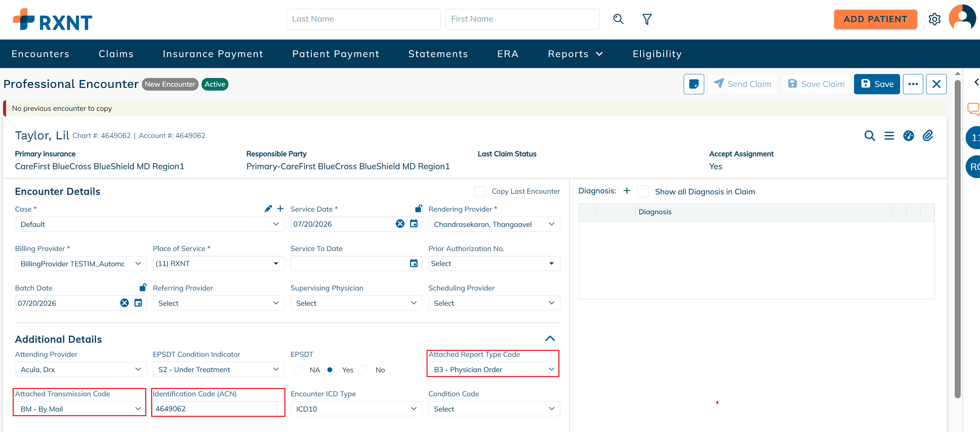The width and height of the screenshot is (980, 432).
Task: Open the patient header list icon
Action: [x=889, y=136]
